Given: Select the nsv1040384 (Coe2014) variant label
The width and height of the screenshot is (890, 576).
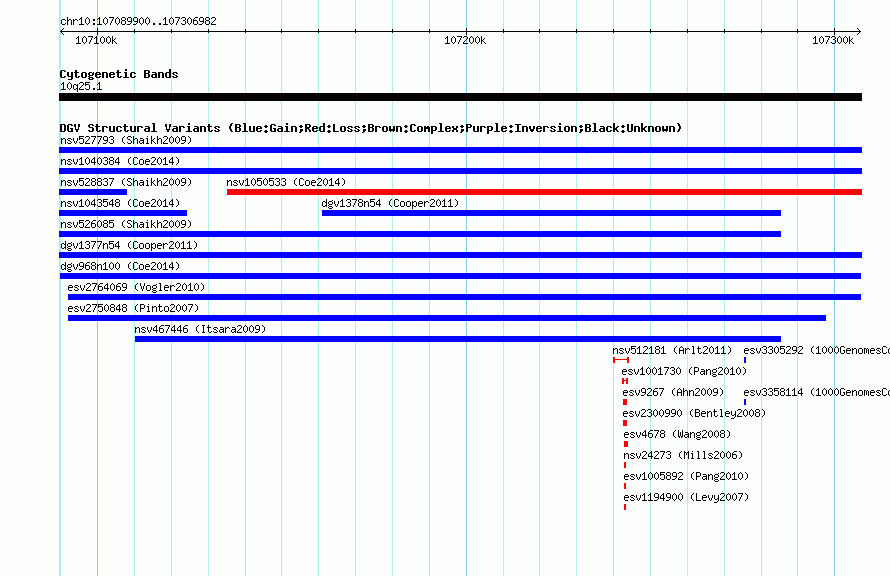Looking at the screenshot, I should click(120, 161).
